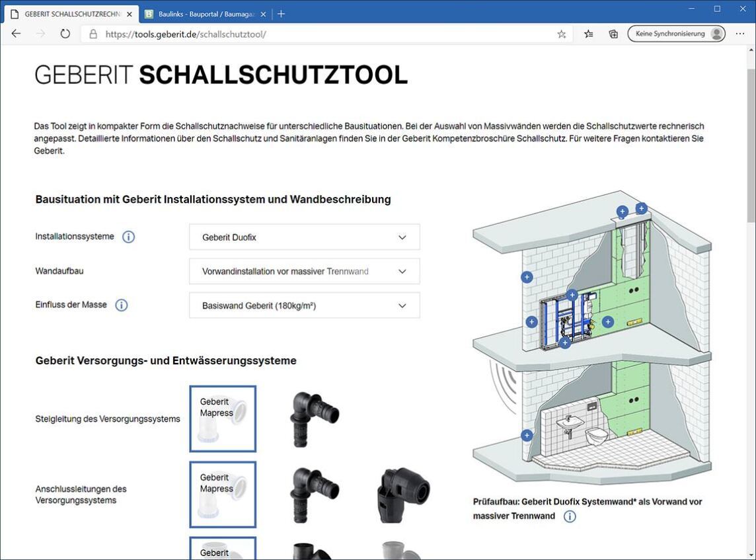Click 'Anschlussleitungen des Versorgungssystems' label

[x=81, y=495]
